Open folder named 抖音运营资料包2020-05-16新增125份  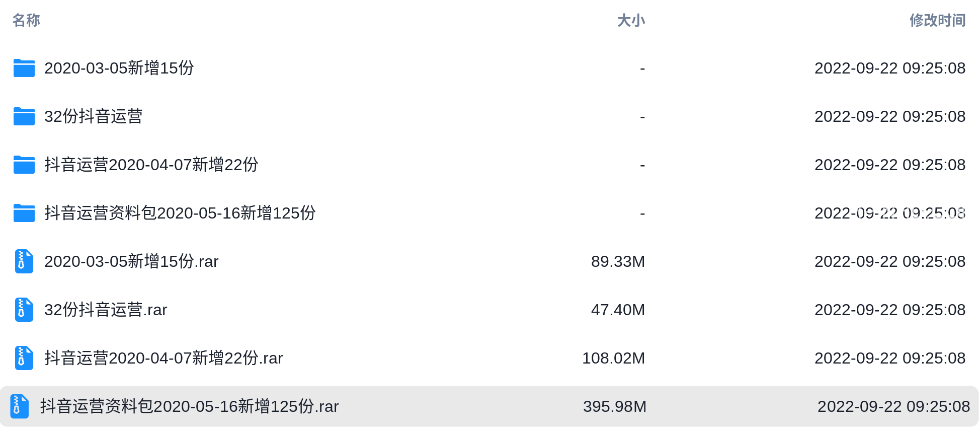tap(180, 213)
